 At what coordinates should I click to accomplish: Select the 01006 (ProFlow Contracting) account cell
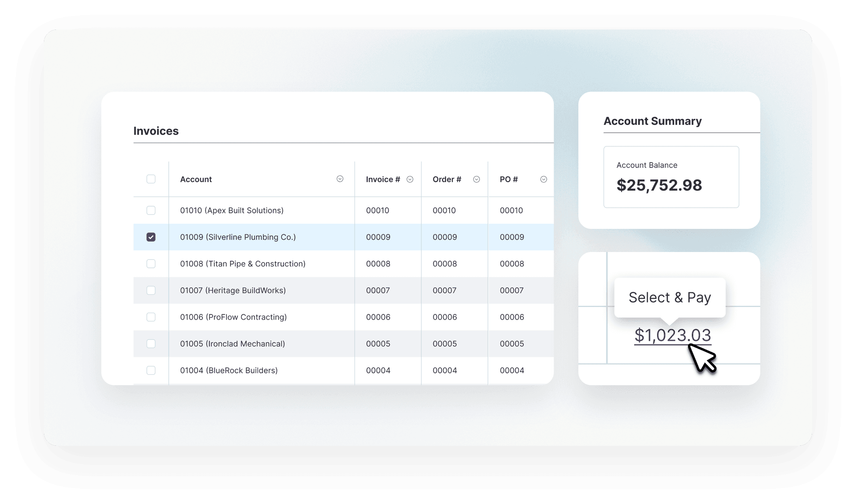coord(233,317)
